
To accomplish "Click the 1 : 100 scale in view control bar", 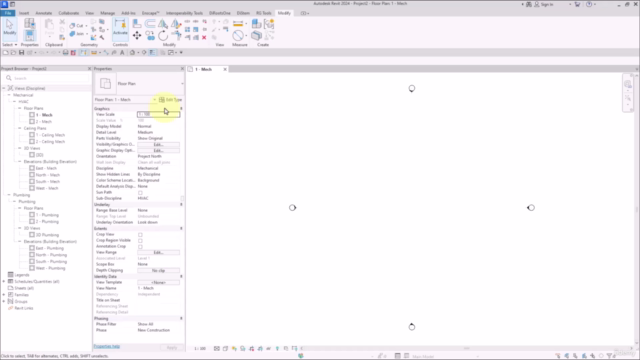I will point(200,349).
